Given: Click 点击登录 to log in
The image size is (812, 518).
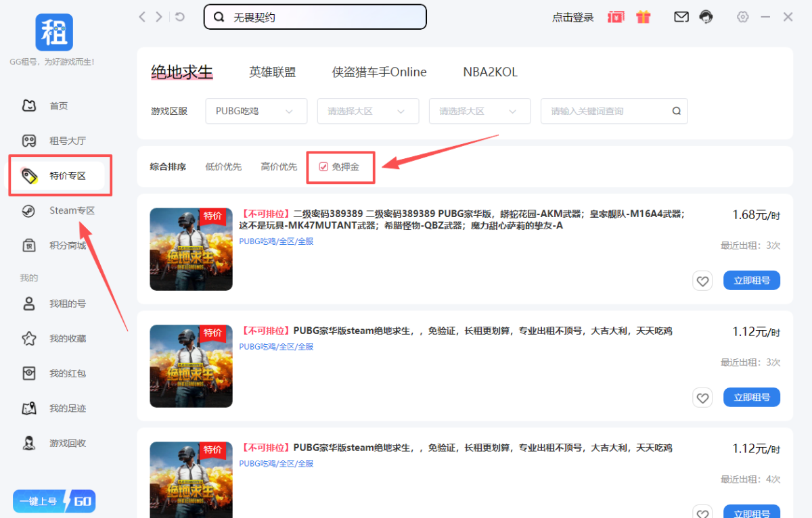Looking at the screenshot, I should click(x=572, y=18).
